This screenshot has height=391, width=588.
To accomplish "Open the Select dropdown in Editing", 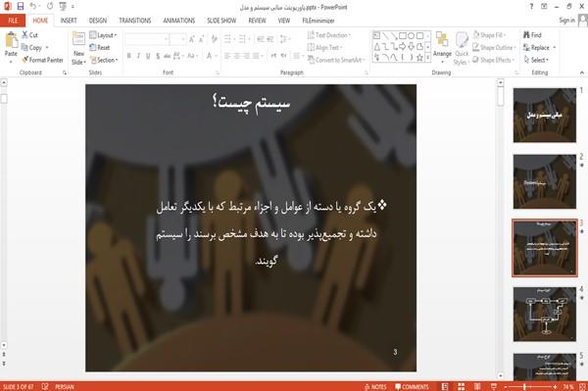I will [x=536, y=60].
